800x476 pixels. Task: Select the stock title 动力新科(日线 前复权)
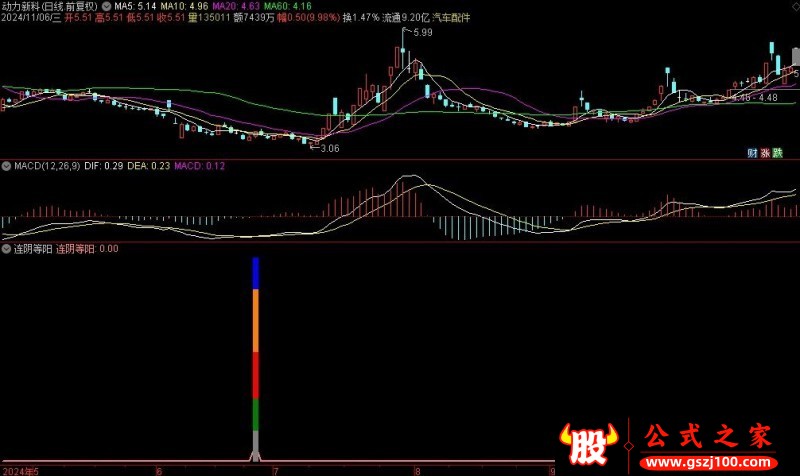click(x=49, y=7)
